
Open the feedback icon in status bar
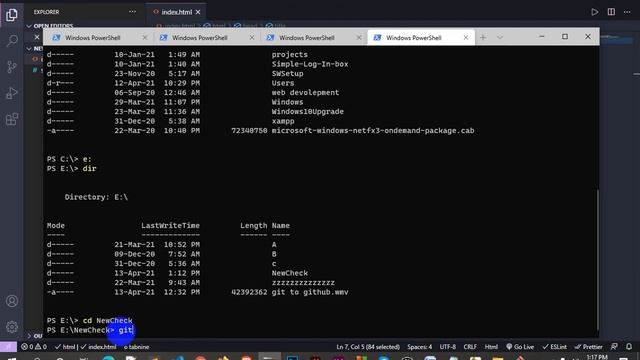614,347
